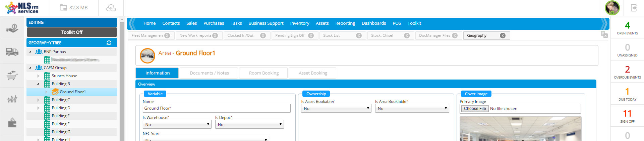Open the hand with coin sidebar icon

click(12, 28)
